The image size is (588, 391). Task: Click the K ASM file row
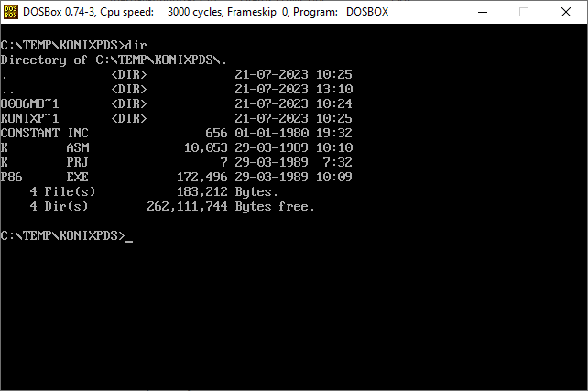(x=176, y=147)
